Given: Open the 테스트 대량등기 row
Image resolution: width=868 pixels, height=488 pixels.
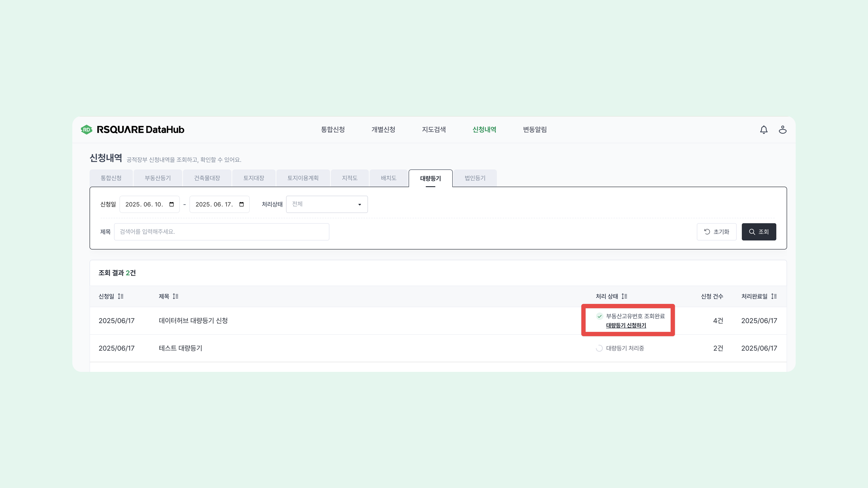Looking at the screenshot, I should pos(180,348).
